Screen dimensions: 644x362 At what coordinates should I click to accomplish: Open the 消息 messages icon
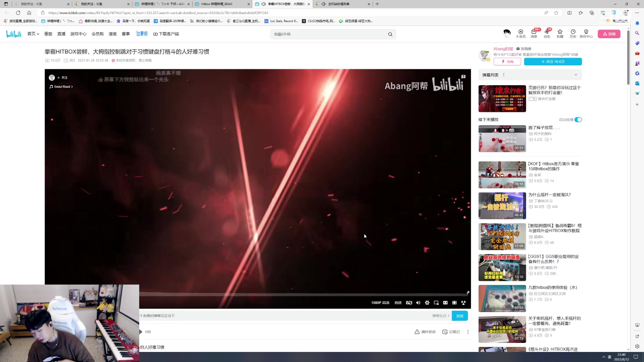click(534, 34)
